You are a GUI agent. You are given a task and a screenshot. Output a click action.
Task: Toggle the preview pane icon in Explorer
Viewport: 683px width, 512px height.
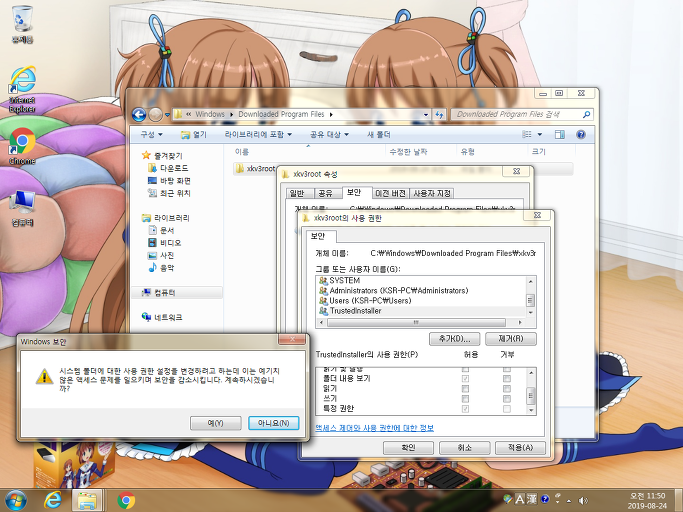point(560,135)
